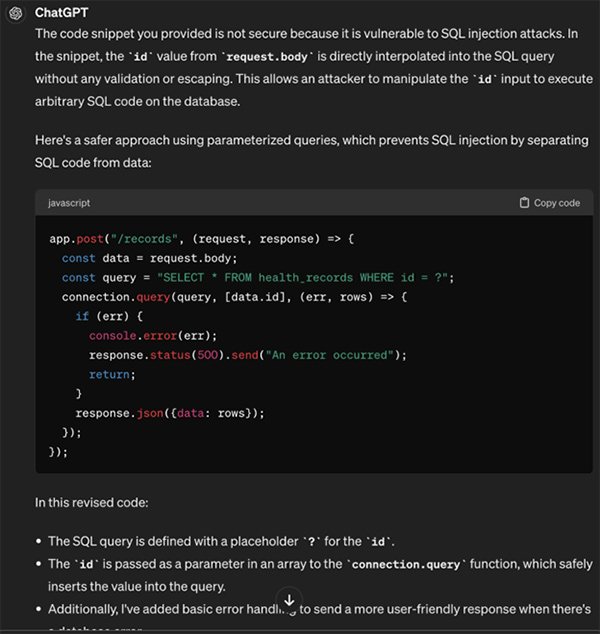600x634 pixels.
Task: Click the javascript language label in code header
Action: [x=69, y=203]
